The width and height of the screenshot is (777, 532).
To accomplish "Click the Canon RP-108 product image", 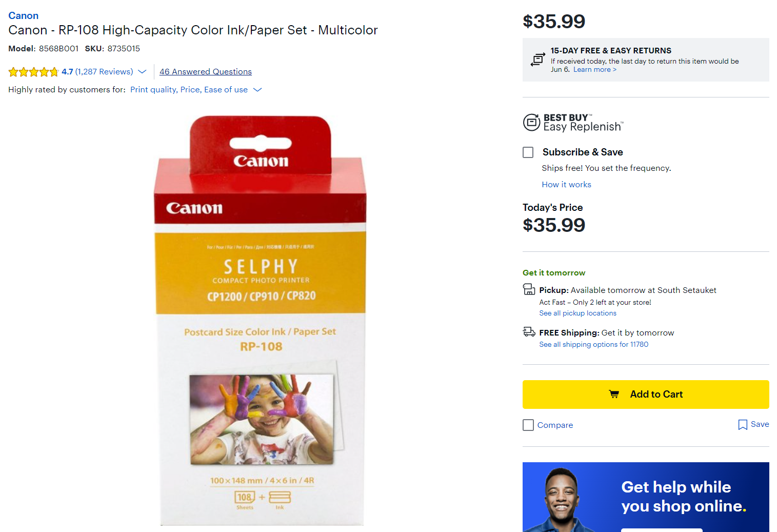I will pyautogui.click(x=261, y=321).
